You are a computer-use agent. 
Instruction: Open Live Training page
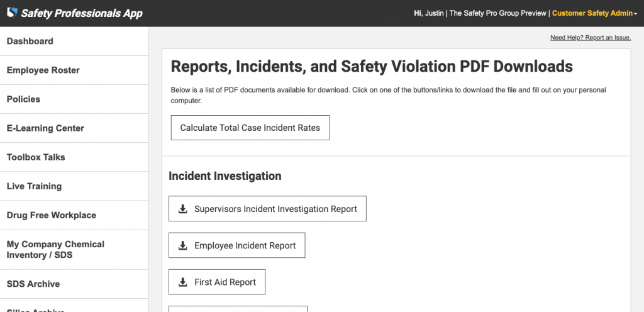pyautogui.click(x=74, y=186)
